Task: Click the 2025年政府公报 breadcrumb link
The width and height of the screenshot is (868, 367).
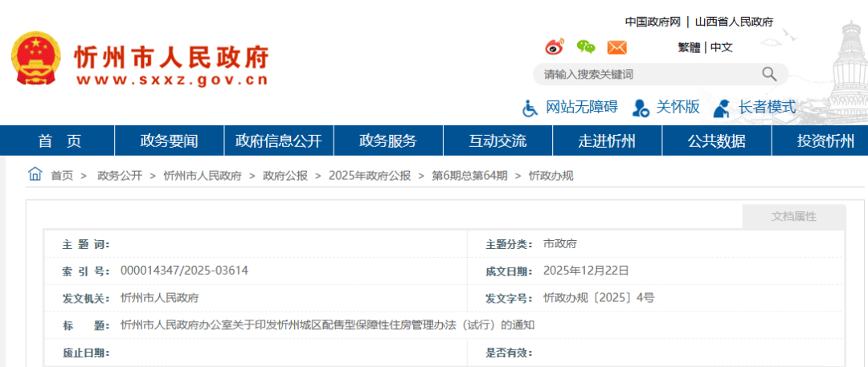Action: click(x=369, y=176)
